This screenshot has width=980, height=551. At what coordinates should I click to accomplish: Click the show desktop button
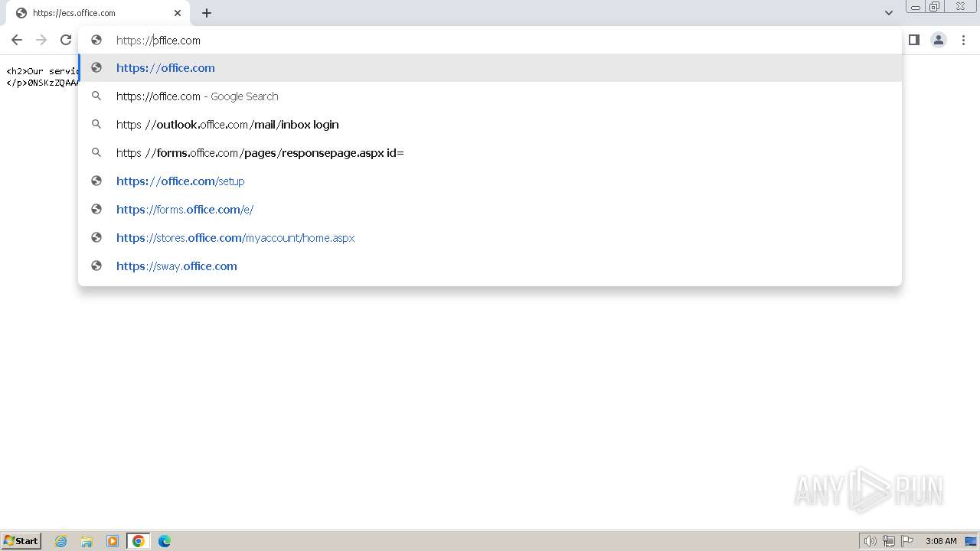(x=972, y=541)
